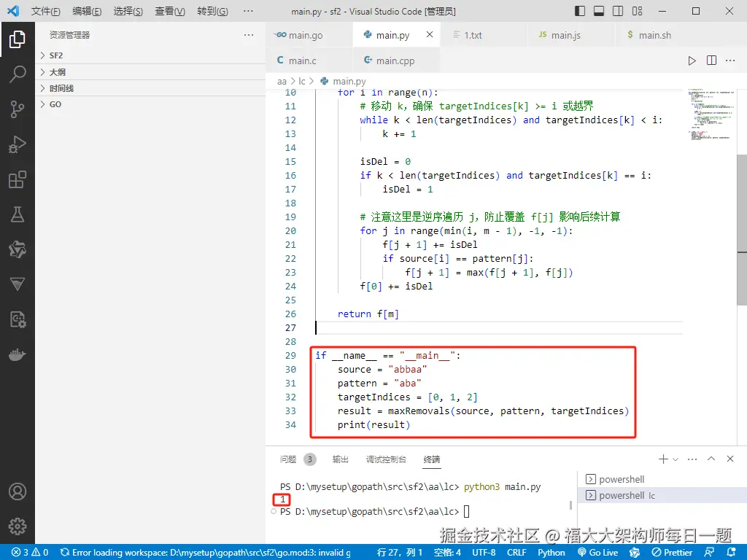The height and width of the screenshot is (560, 747).
Task: Open the Docker view in activity bar
Action: (x=18, y=355)
